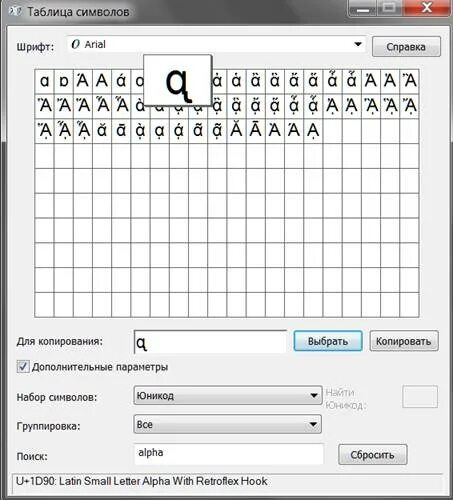Click the Character Map window title icon
Viewport: 453px width, 500px height.
(x=16, y=12)
